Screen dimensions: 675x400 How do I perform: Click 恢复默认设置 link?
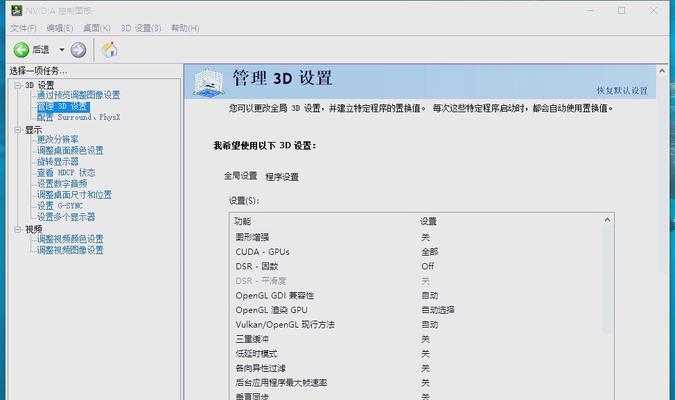[x=622, y=91]
